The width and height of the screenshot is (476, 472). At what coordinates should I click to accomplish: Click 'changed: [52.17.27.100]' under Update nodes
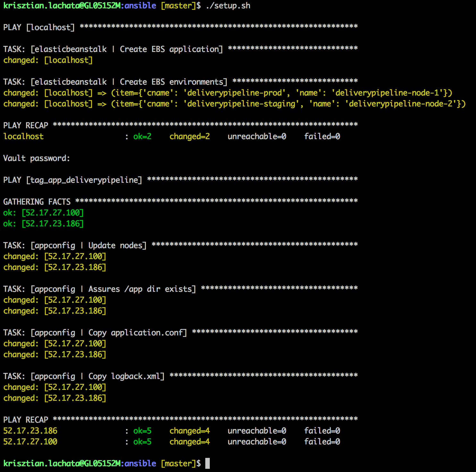pyautogui.click(x=55, y=257)
